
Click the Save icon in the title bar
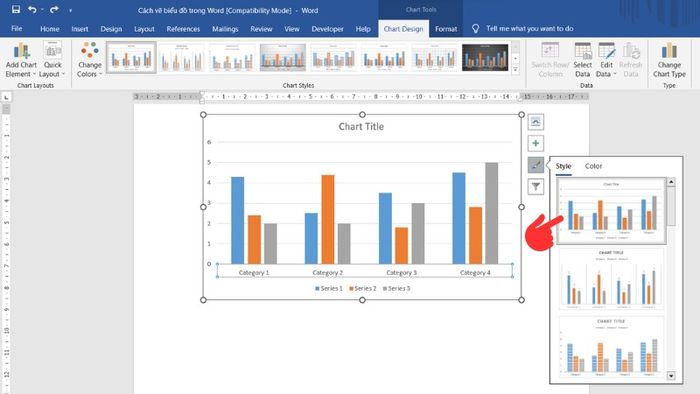click(16, 9)
